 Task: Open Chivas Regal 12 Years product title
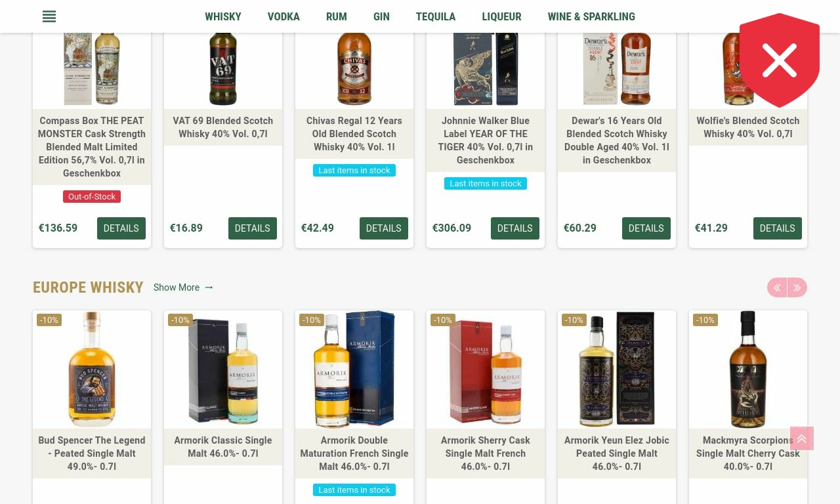(354, 134)
